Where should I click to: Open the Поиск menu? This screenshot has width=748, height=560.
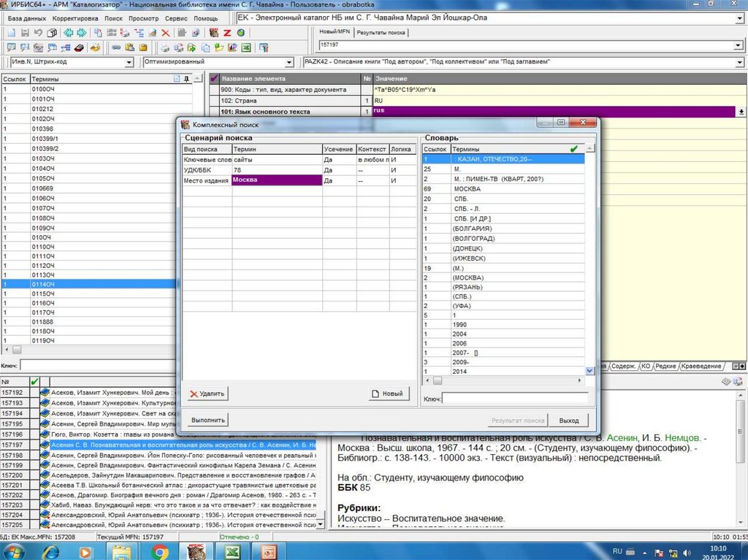click(x=113, y=18)
